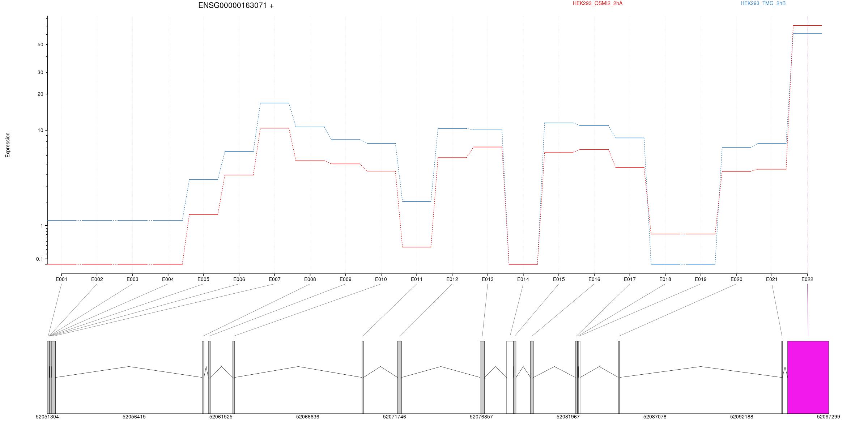The width and height of the screenshot is (868, 434).
Task: Click genomic coordinate 52081967
Action: pos(568,417)
